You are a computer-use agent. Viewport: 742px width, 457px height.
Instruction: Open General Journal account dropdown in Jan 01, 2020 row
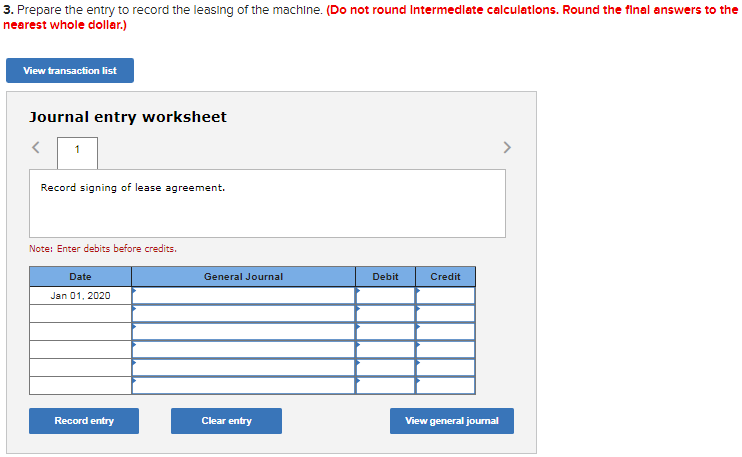click(243, 296)
